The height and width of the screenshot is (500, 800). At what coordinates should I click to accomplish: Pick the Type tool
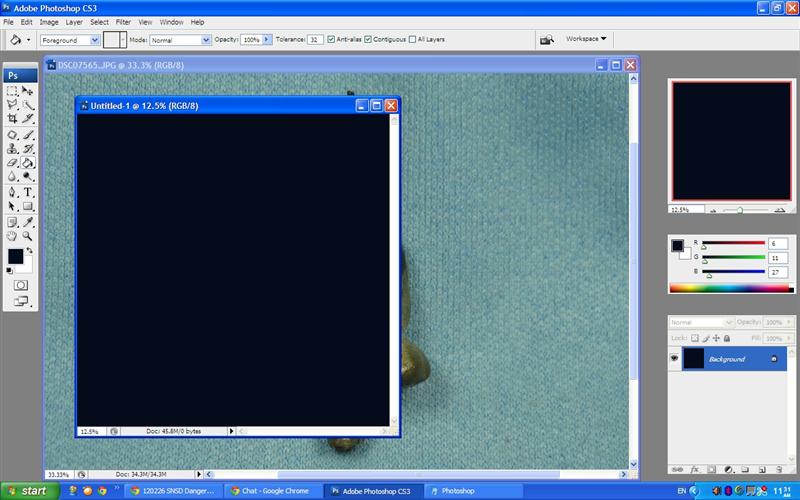pos(28,191)
